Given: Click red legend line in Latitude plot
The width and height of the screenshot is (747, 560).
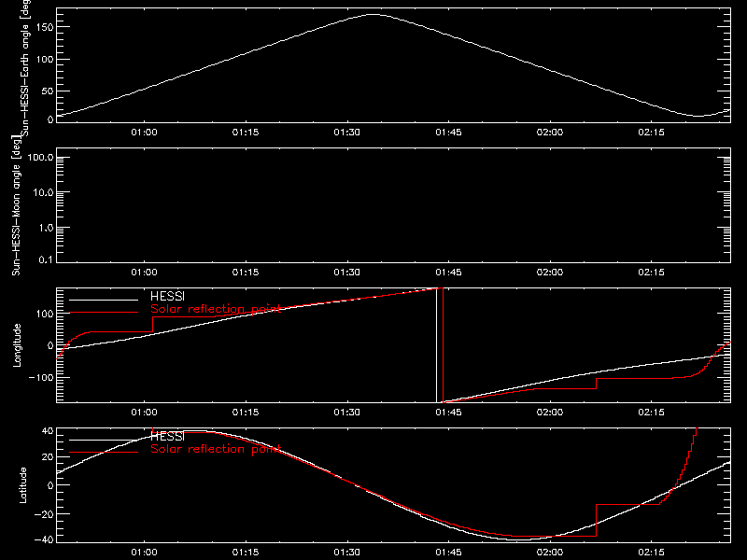Looking at the screenshot, I should coord(104,453).
